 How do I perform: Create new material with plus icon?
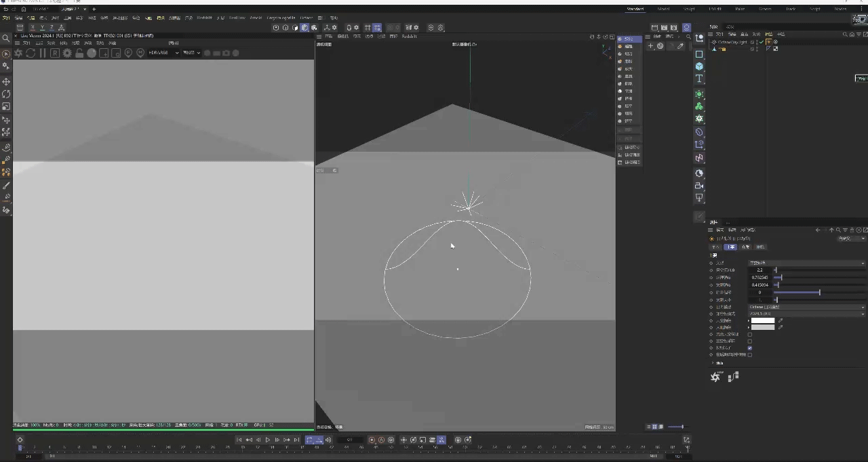(650, 46)
